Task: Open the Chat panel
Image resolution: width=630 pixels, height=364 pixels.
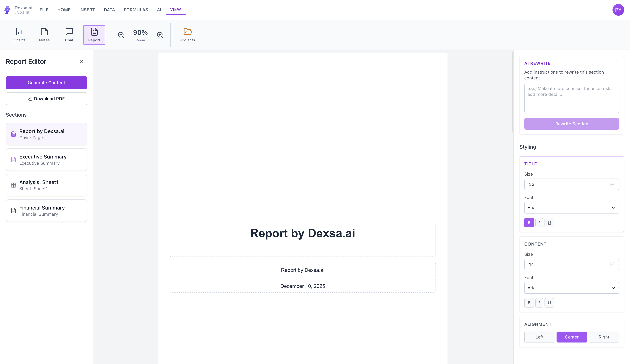Action: 69,35
